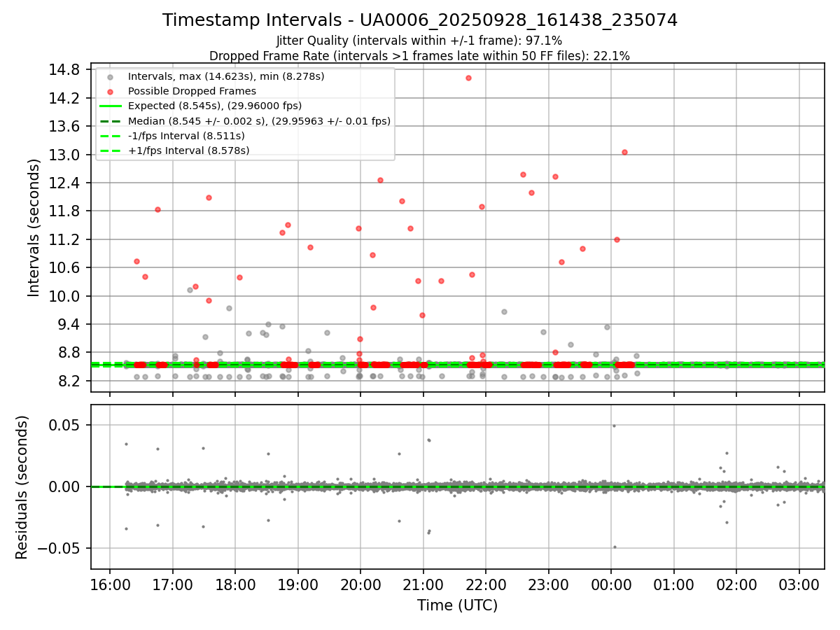Click the 'Residuals (seconds)' y-axis label
This screenshot has width=840, height=630.
(22, 487)
